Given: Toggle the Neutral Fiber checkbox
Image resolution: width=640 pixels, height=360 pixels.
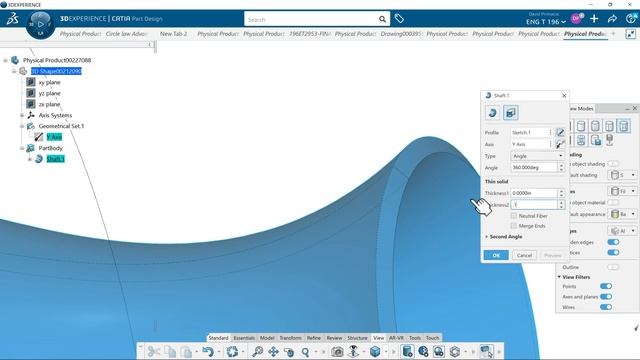Looking at the screenshot, I should (x=513, y=216).
